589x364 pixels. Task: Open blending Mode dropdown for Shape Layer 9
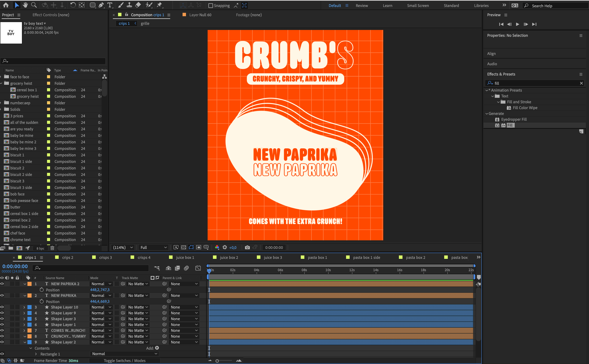pyautogui.click(x=101, y=313)
